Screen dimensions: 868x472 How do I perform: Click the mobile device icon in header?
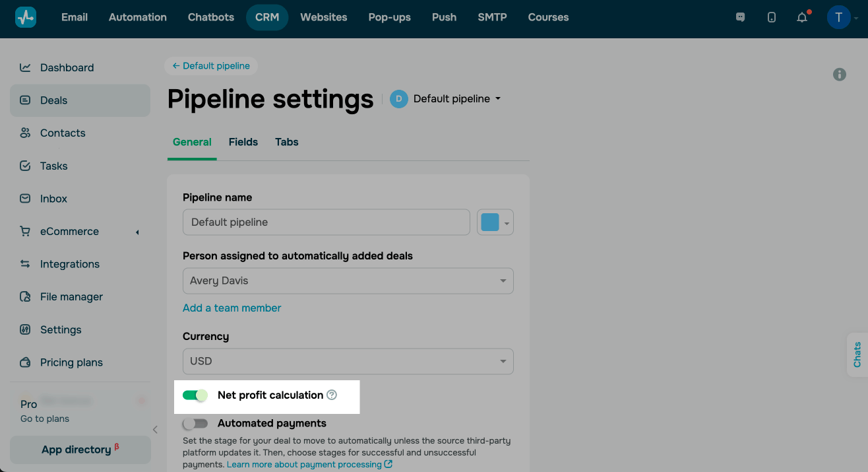[x=772, y=18]
